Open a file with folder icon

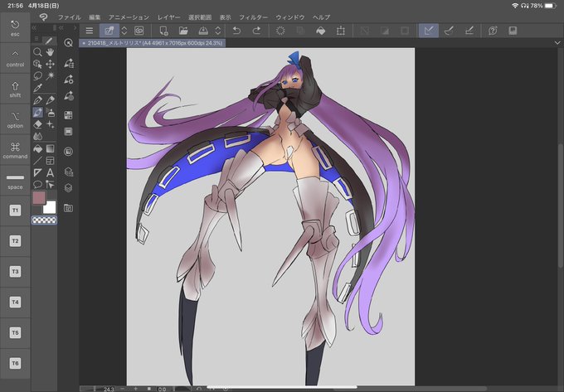point(183,31)
